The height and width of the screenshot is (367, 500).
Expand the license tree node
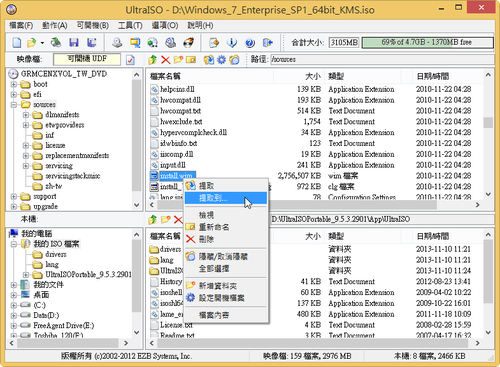point(26,145)
